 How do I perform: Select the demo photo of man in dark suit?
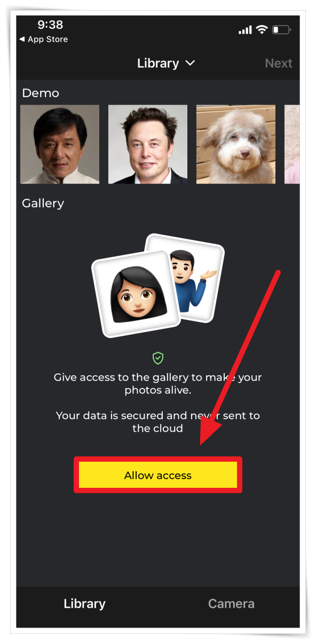(148, 144)
